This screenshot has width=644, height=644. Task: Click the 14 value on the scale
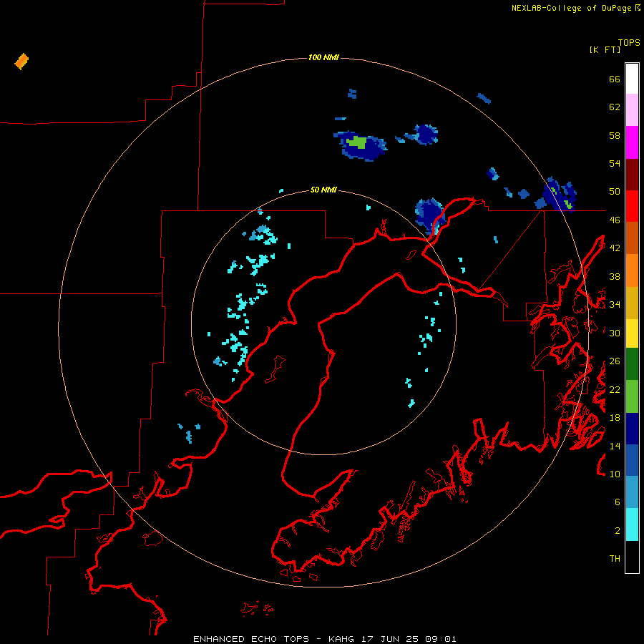point(615,446)
